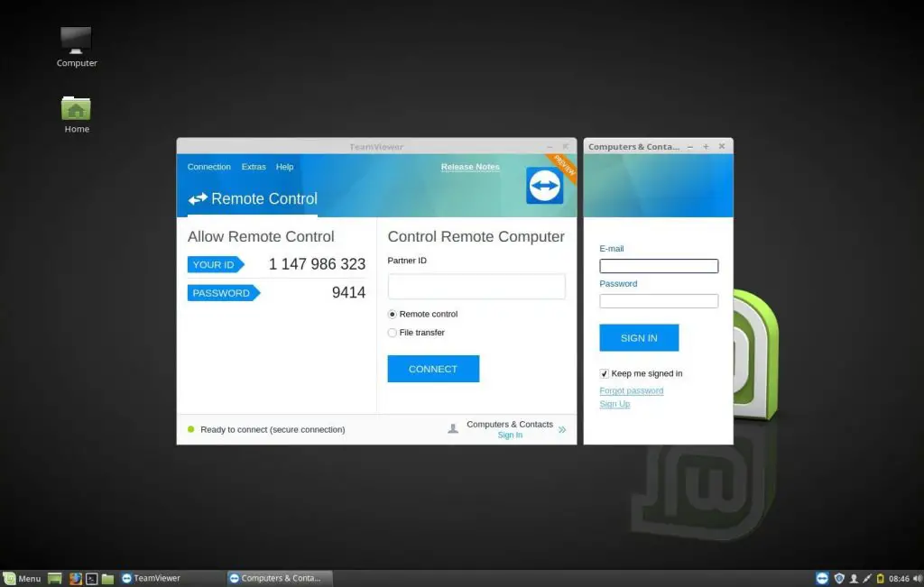Click the Show Desktop taskbar icon
The image size is (924, 587).
point(55,578)
